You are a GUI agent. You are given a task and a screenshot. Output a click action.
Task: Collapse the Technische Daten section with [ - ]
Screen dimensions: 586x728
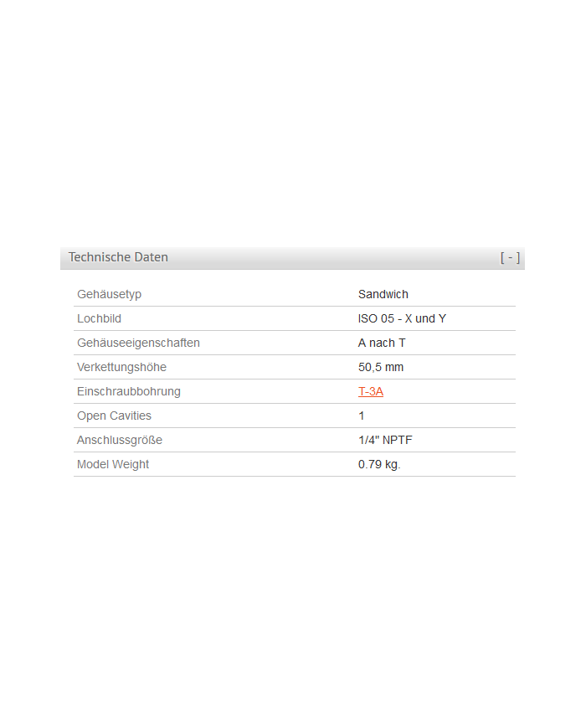pyautogui.click(x=510, y=257)
